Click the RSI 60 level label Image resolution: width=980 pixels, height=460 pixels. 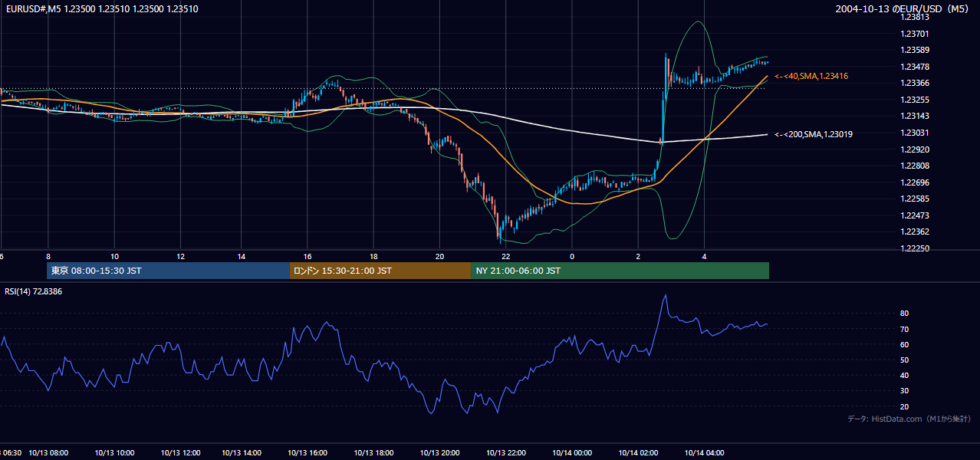[904, 344]
